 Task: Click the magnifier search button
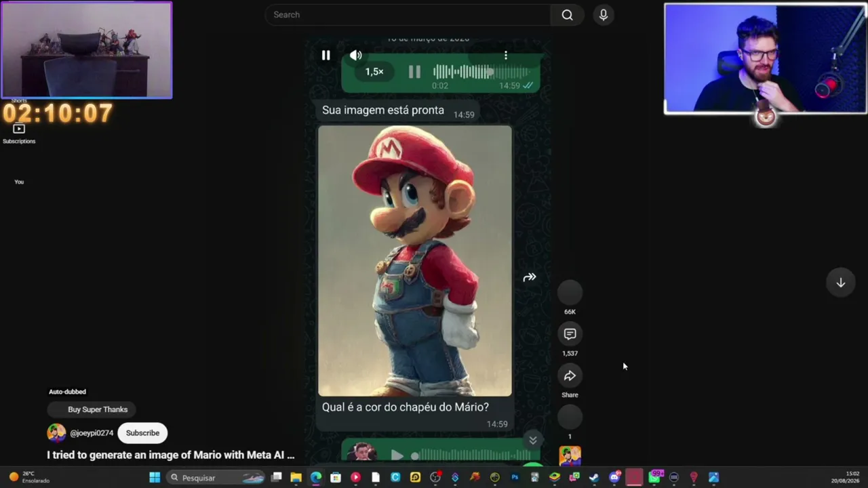click(568, 15)
